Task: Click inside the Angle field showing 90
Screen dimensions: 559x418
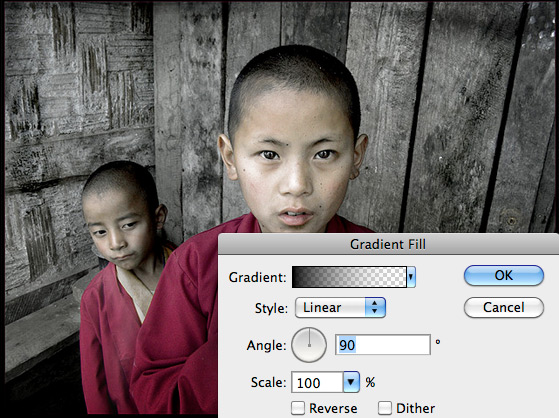Action: pyautogui.click(x=383, y=345)
